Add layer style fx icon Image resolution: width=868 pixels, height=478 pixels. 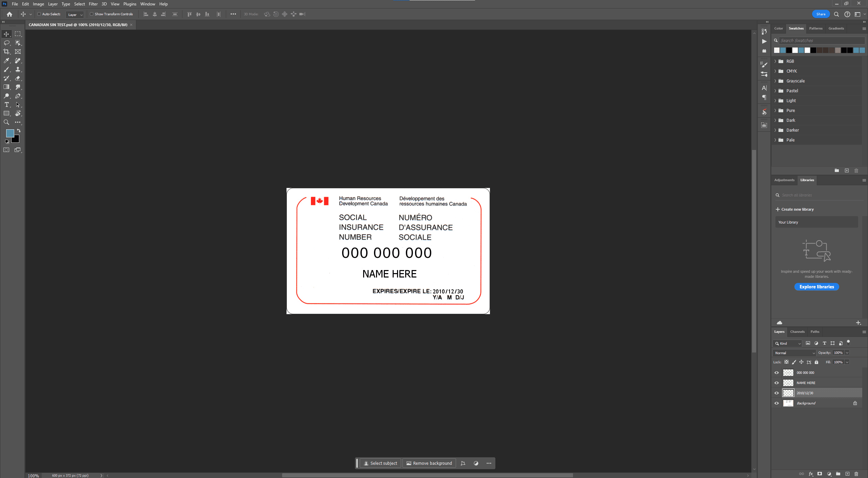811,474
